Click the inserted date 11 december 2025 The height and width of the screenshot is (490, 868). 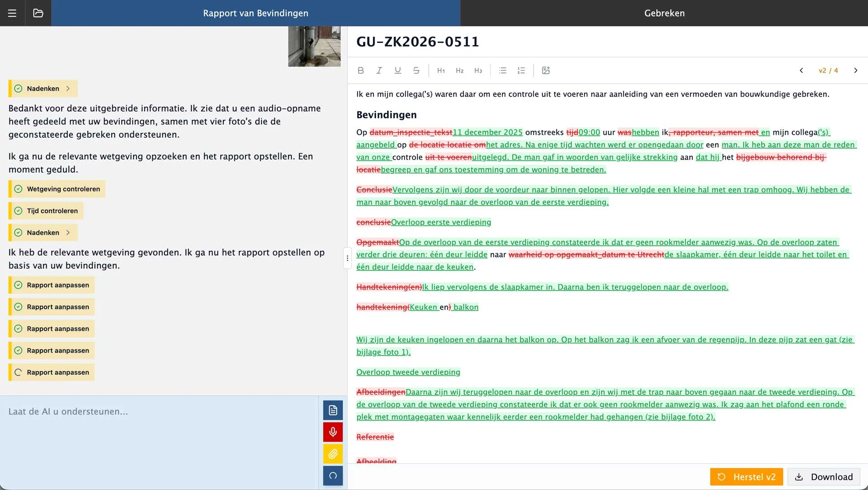click(x=488, y=132)
